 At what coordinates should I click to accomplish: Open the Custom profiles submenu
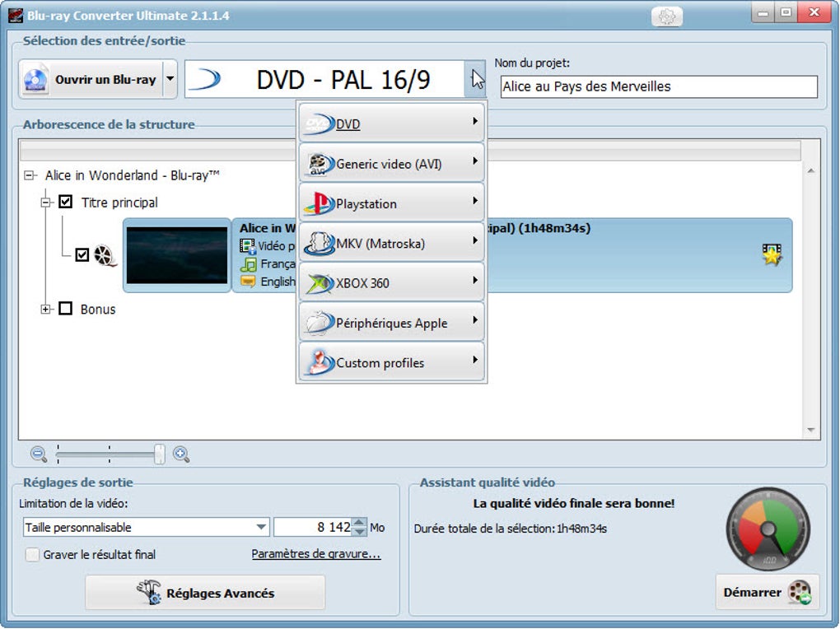tap(392, 361)
